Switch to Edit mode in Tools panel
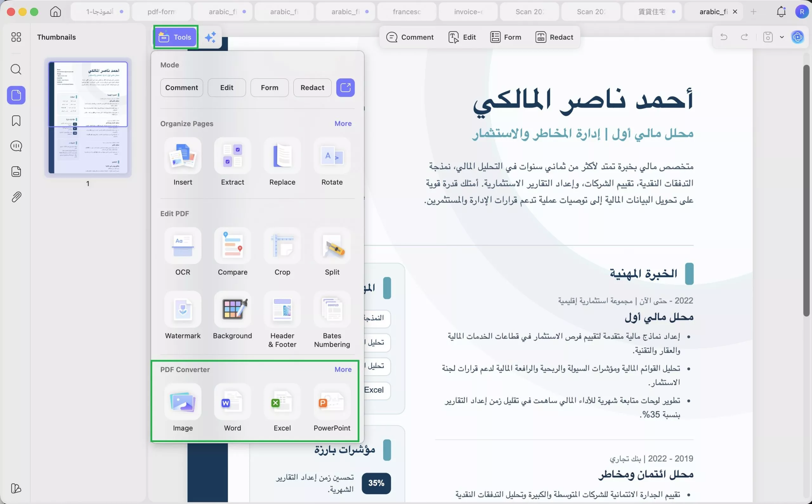Screen dimensions: 812x504 click(x=227, y=88)
